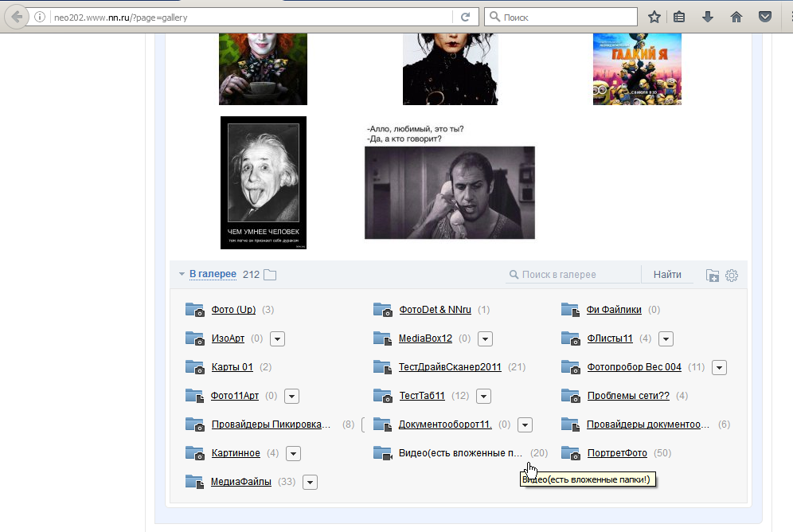The width and height of the screenshot is (793, 532).
Task: Click the folder icon for Картинное
Action: pyautogui.click(x=195, y=453)
